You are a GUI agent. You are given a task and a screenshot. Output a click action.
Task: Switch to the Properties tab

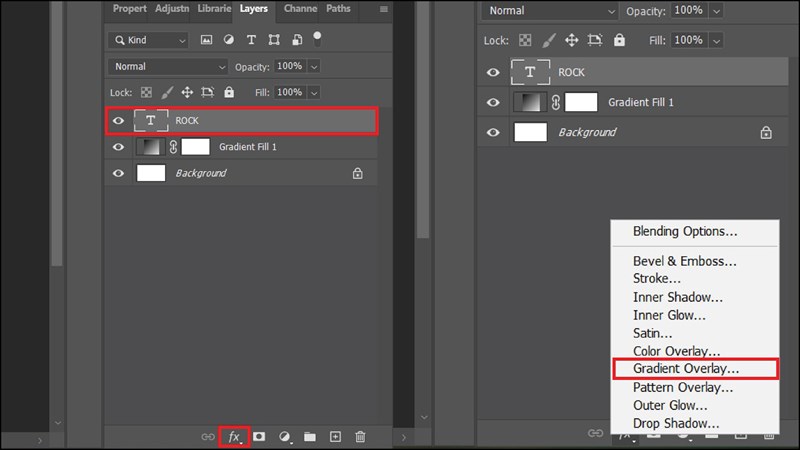129,9
